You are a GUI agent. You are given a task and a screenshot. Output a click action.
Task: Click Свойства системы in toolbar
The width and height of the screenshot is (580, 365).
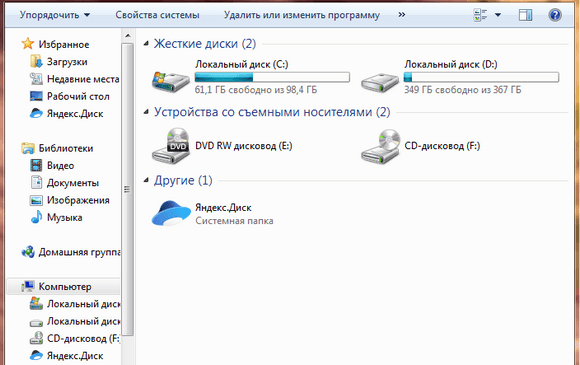click(x=157, y=15)
